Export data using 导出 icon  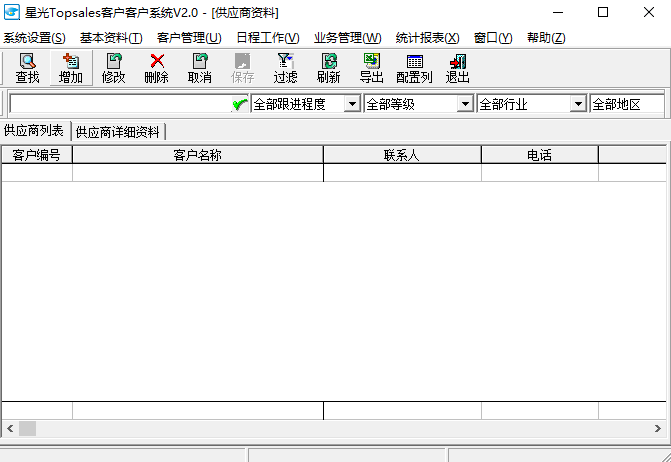click(x=371, y=68)
